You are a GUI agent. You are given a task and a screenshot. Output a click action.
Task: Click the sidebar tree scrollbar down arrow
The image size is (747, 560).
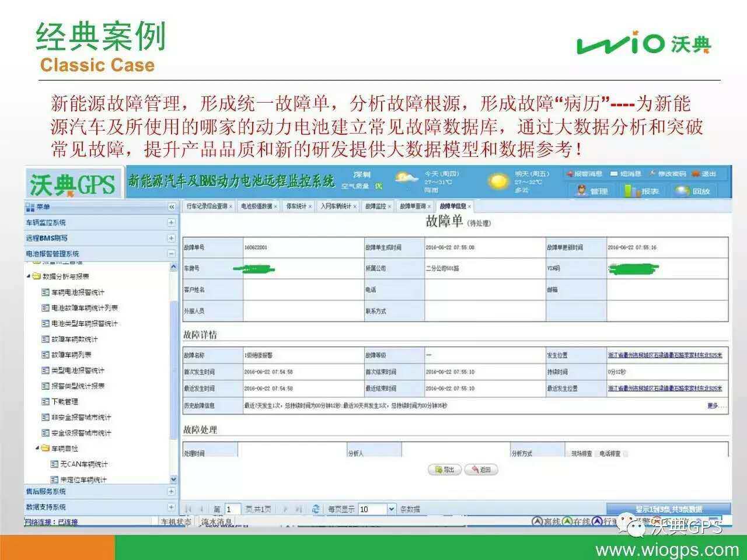[173, 479]
